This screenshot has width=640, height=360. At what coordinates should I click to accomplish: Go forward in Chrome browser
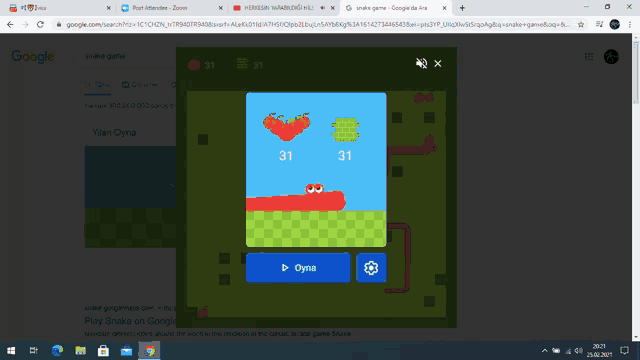(x=25, y=24)
